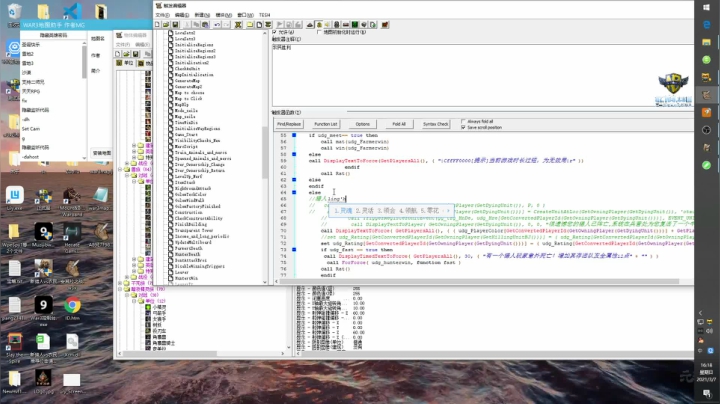Click the New document toolbar icon
Viewport: 720px width, 404px height.
(158, 24)
